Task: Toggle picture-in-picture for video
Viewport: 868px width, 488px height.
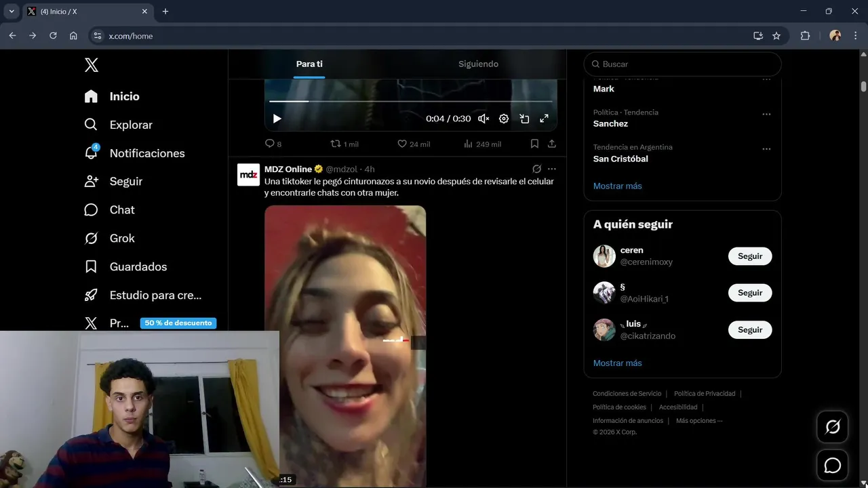Action: tap(524, 119)
